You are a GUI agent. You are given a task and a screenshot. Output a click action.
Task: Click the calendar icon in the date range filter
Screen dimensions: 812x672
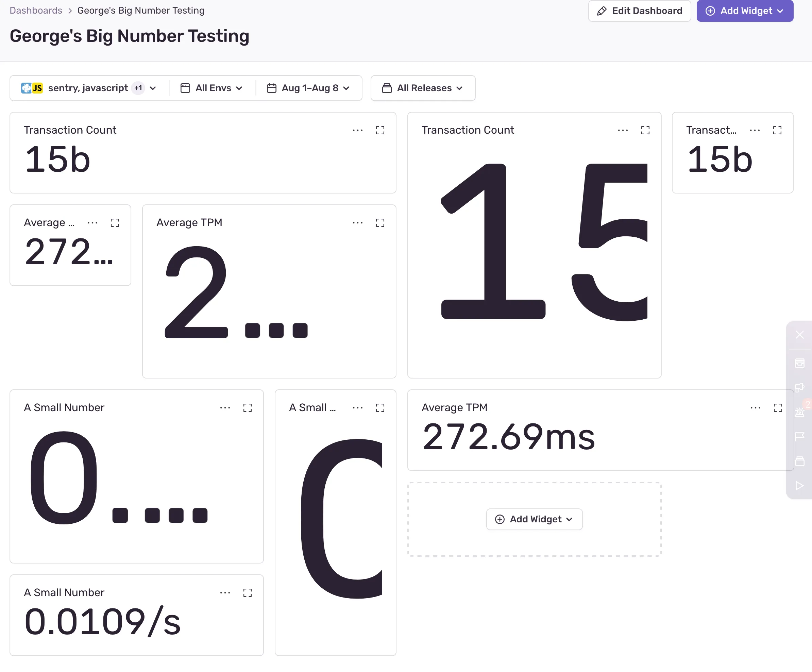click(x=271, y=88)
